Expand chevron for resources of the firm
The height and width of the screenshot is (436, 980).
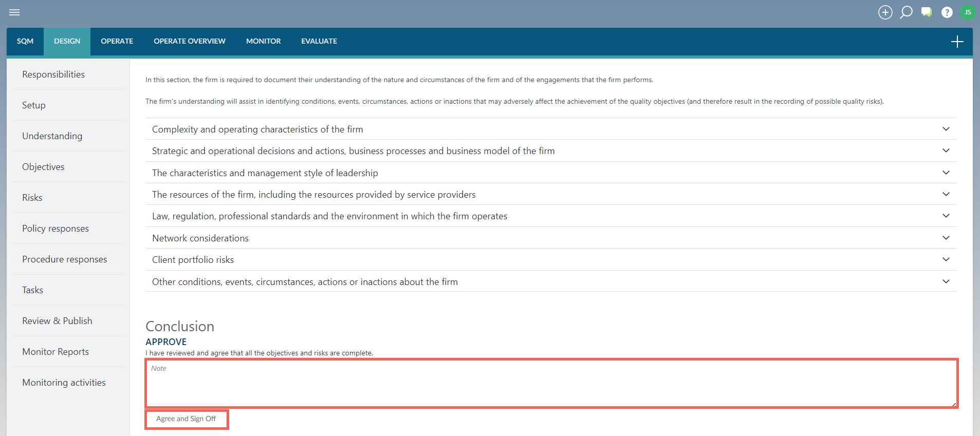click(946, 194)
